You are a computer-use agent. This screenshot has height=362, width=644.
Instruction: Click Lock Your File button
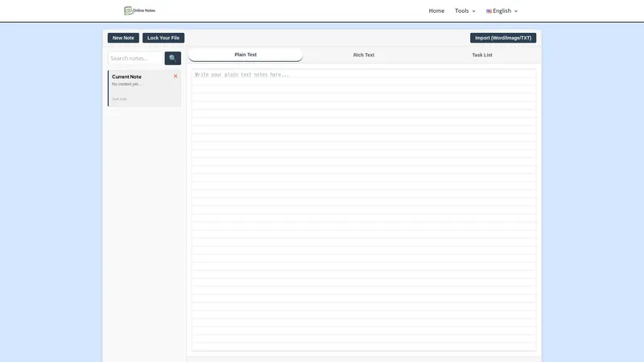163,38
